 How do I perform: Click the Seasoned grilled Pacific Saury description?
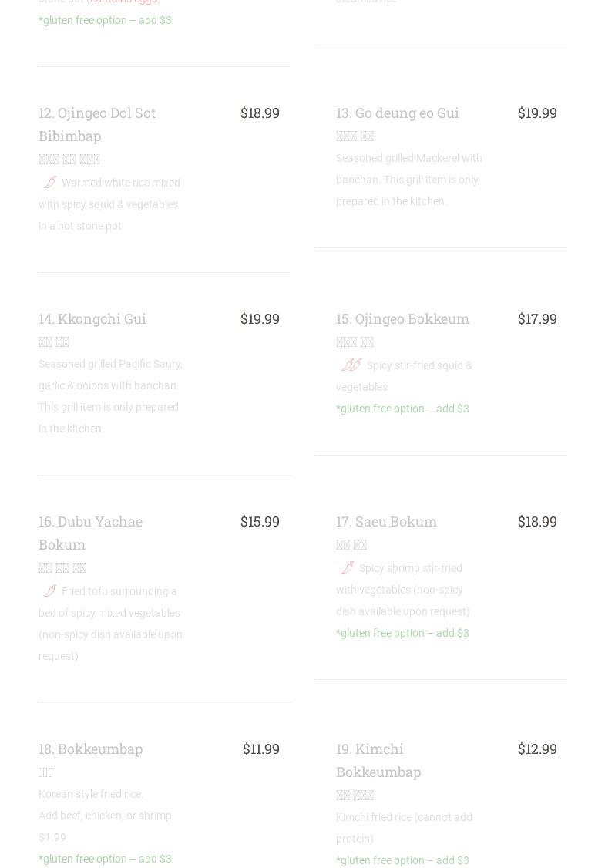tap(110, 396)
